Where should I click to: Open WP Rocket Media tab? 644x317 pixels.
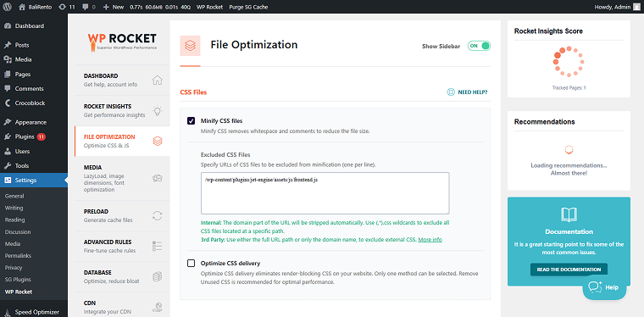tap(122, 178)
